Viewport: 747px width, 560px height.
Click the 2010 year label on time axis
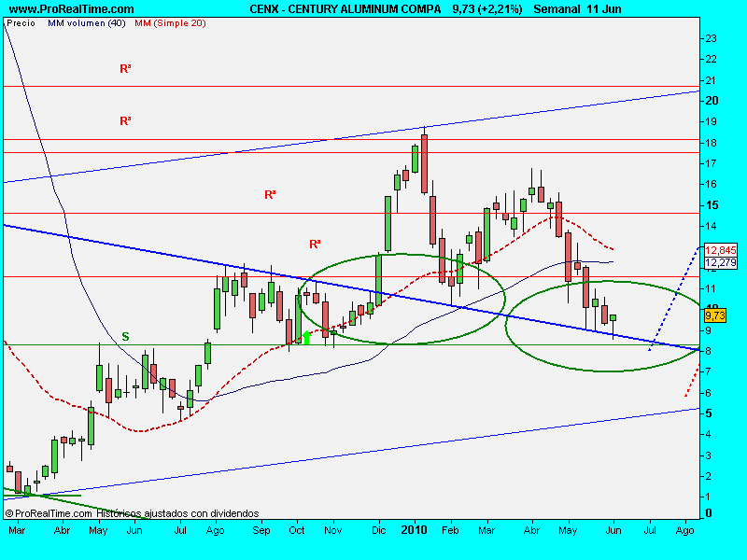click(415, 530)
